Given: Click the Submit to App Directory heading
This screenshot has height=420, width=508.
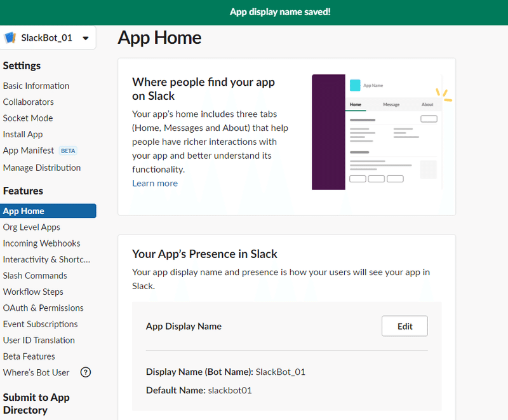Looking at the screenshot, I should (x=36, y=403).
